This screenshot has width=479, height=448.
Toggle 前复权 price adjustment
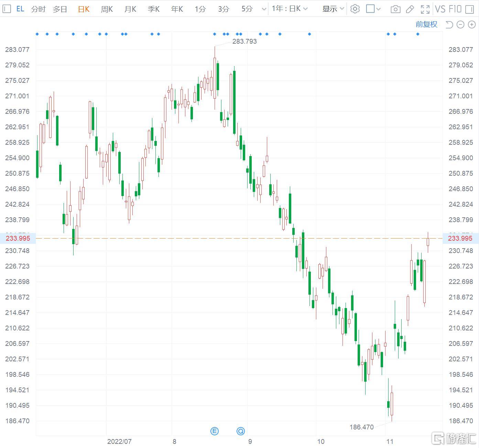[x=426, y=24]
